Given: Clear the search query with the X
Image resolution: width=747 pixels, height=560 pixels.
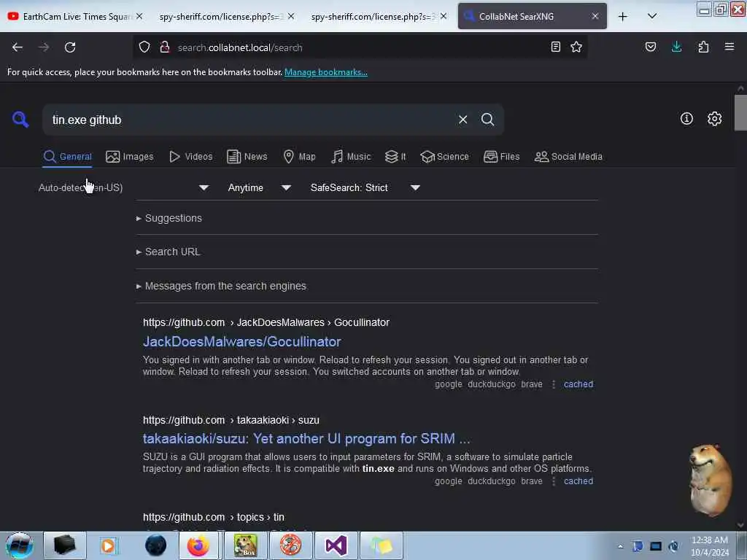Looking at the screenshot, I should [x=462, y=120].
